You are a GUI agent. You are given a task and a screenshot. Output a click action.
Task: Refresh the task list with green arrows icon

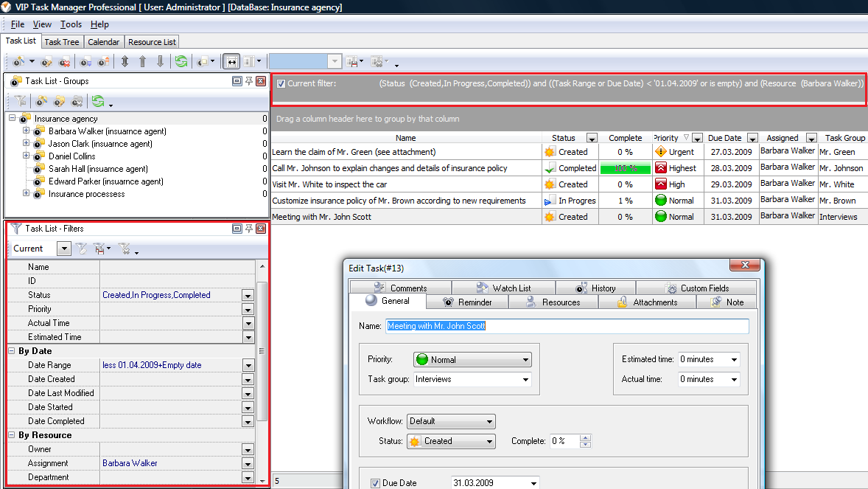point(181,61)
